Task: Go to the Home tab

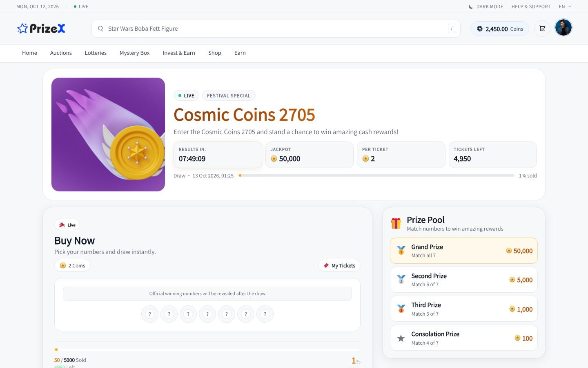Action: (x=29, y=53)
